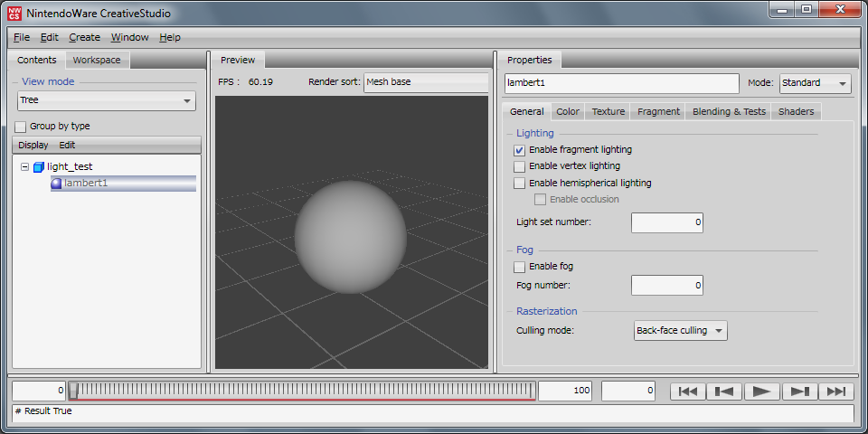Click the lambert1 material sphere icon
This screenshot has height=434, width=868.
click(56, 184)
